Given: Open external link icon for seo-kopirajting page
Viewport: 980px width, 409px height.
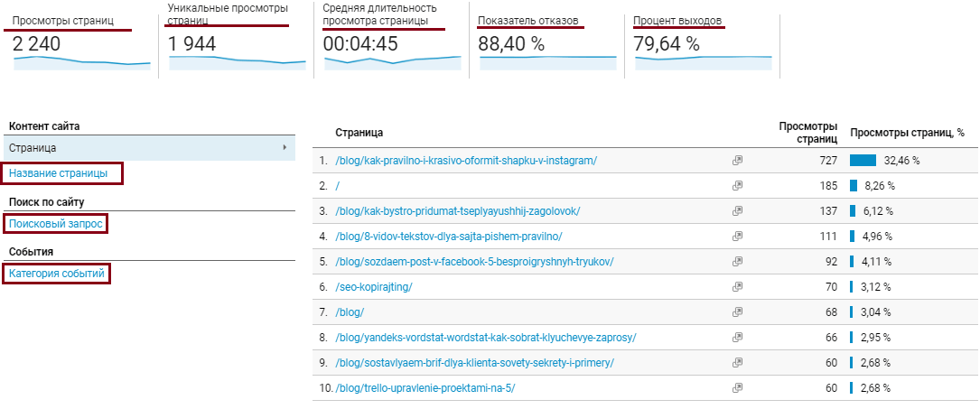Looking at the screenshot, I should pyautogui.click(x=738, y=286).
